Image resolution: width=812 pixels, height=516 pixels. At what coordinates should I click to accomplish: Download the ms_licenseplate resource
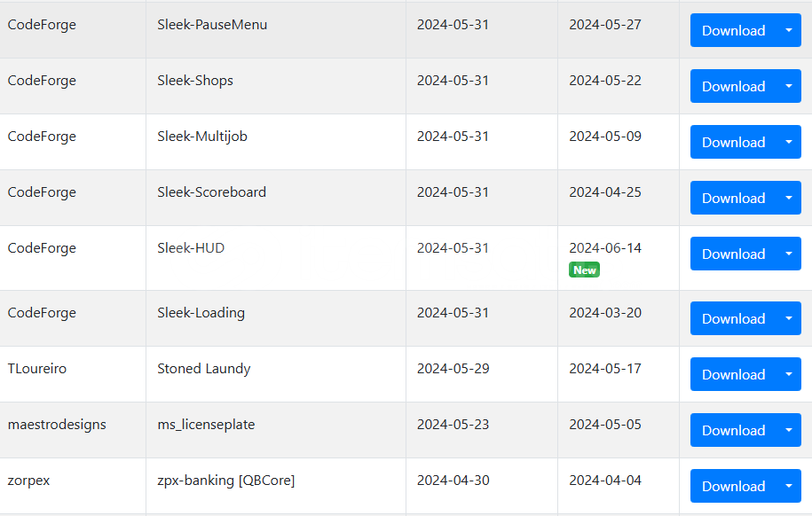[x=733, y=431]
